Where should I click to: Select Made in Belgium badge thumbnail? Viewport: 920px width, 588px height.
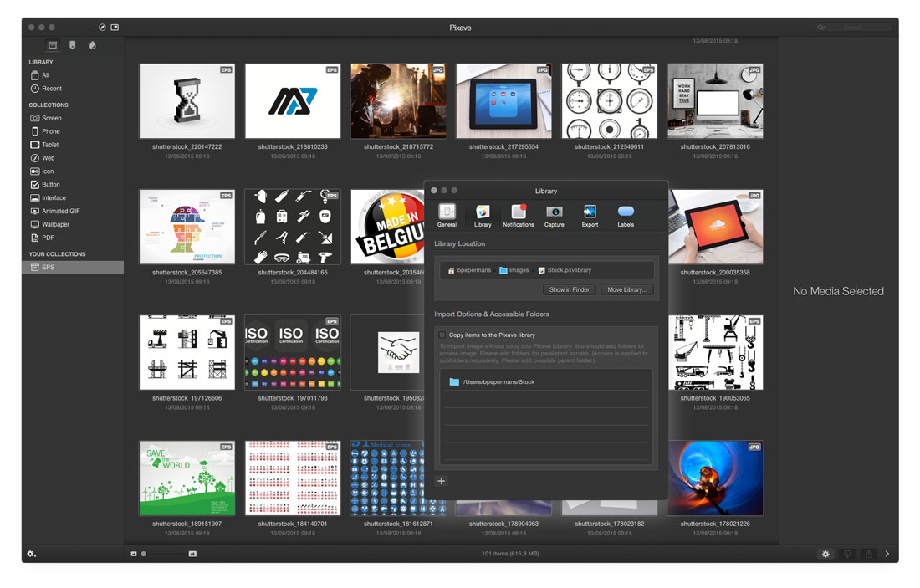pos(387,227)
